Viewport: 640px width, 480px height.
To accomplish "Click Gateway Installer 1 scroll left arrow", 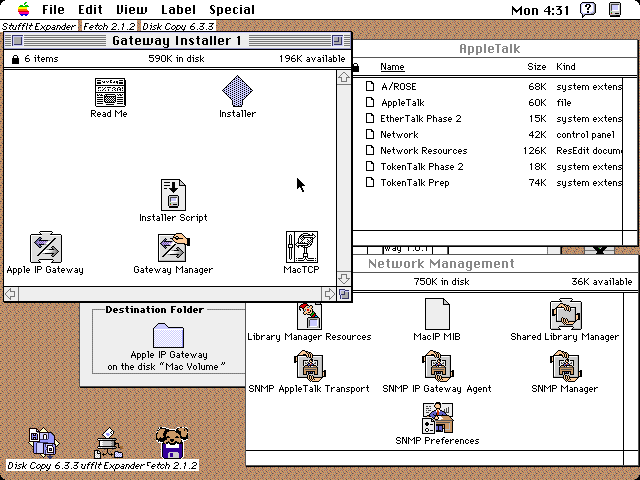I will pyautogui.click(x=11, y=294).
